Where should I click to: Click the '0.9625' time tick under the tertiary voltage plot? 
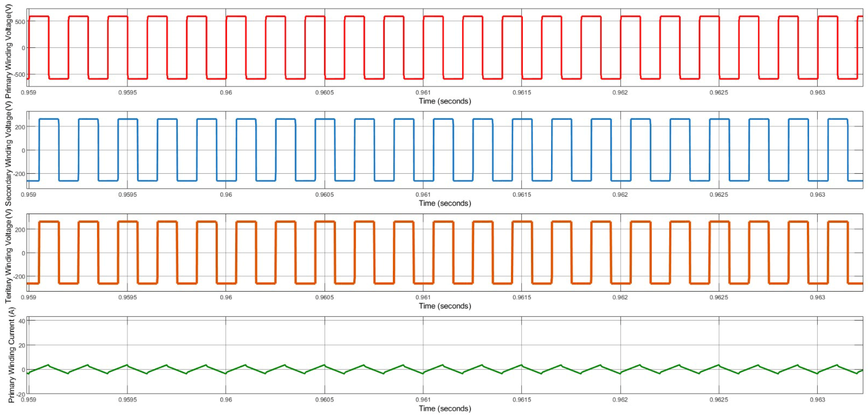719,297
